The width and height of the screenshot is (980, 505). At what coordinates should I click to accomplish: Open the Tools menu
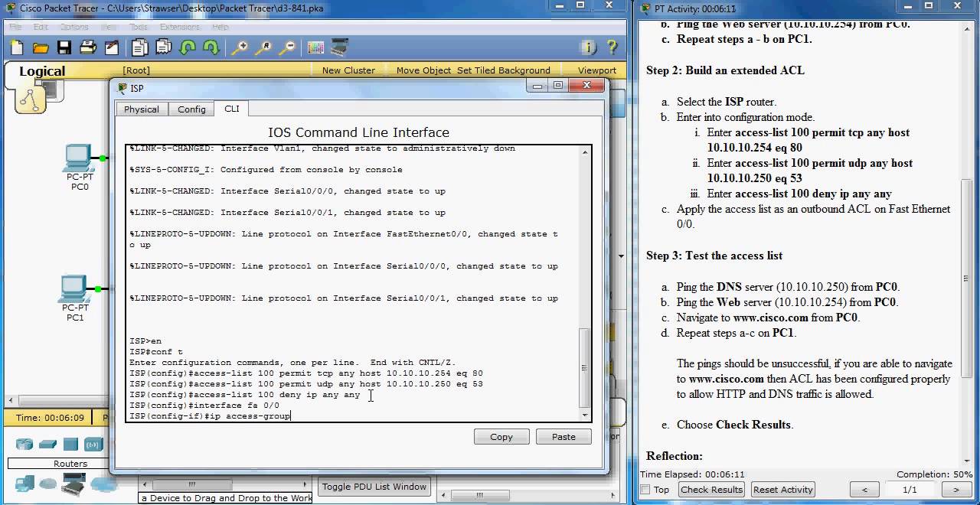pyautogui.click(x=138, y=27)
